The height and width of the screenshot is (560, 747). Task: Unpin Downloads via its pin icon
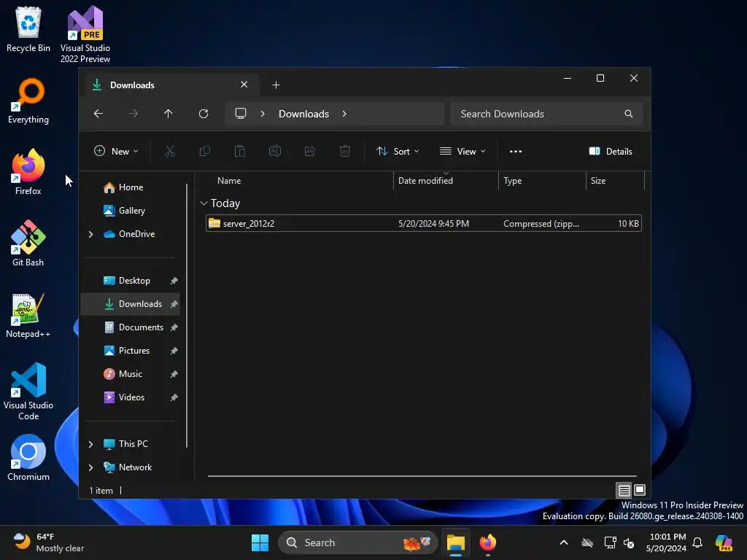point(174,304)
